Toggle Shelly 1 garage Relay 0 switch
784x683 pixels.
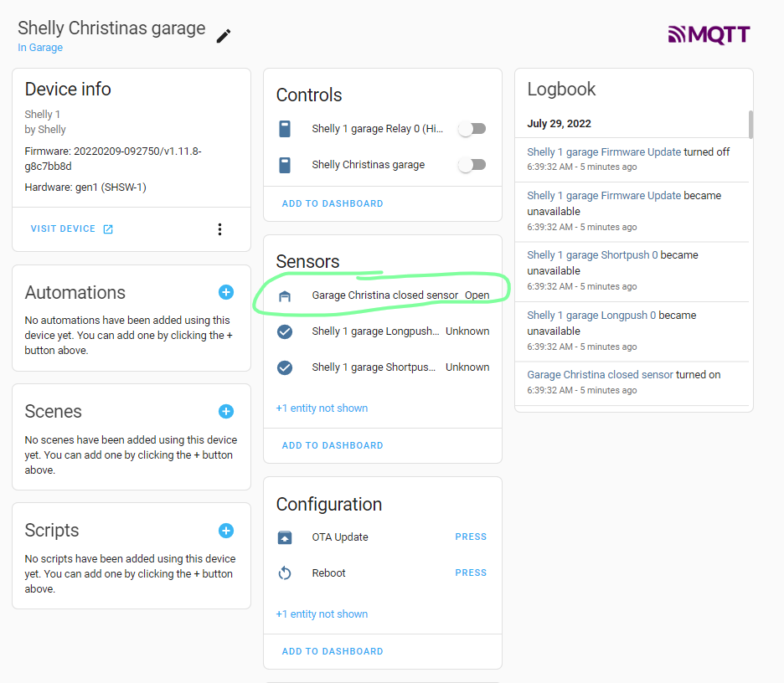pos(472,129)
